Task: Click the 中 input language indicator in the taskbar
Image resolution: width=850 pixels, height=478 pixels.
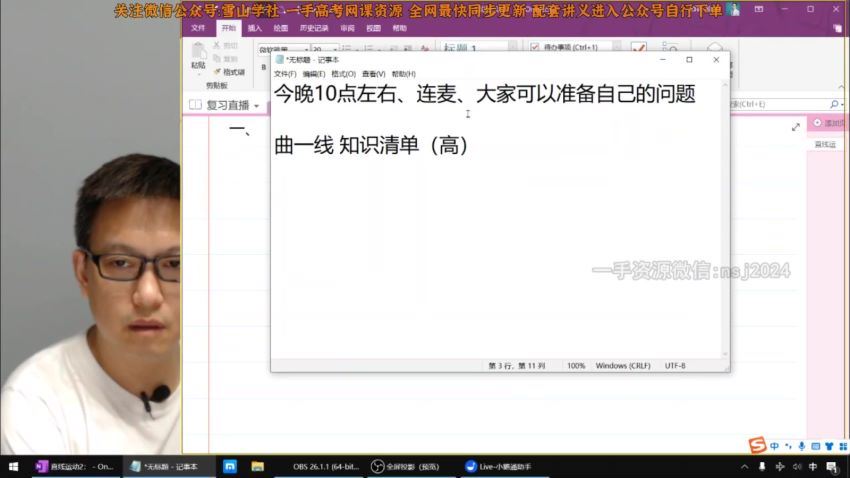Action: [x=813, y=467]
